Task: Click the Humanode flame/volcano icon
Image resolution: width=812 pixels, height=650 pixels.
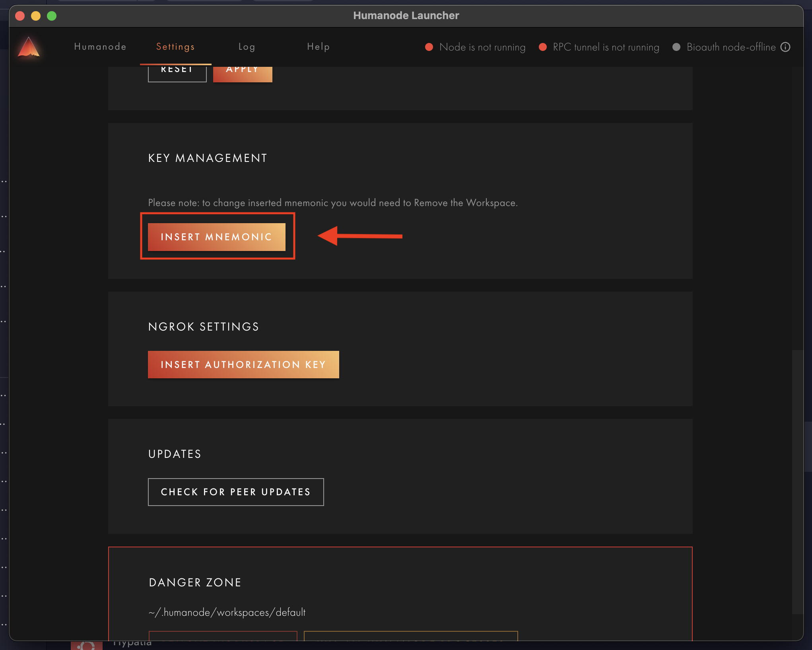Action: 29,47
